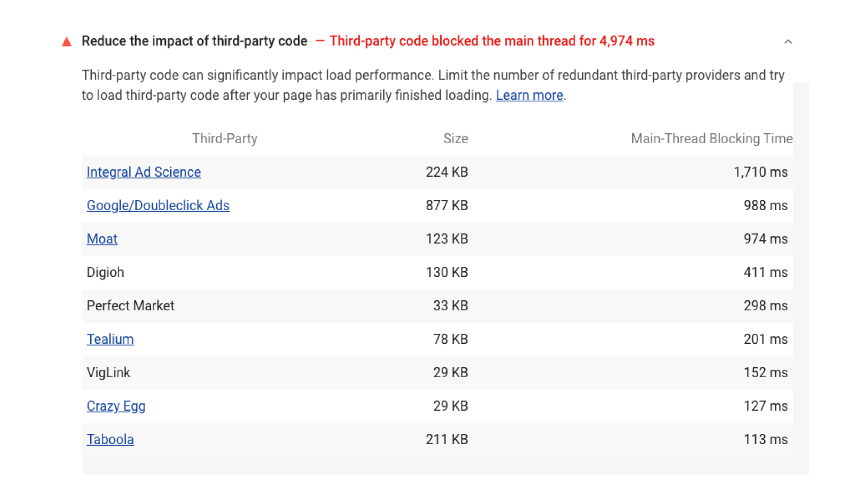Image resolution: width=868 pixels, height=504 pixels.
Task: Open the Moat link
Action: [102, 239]
